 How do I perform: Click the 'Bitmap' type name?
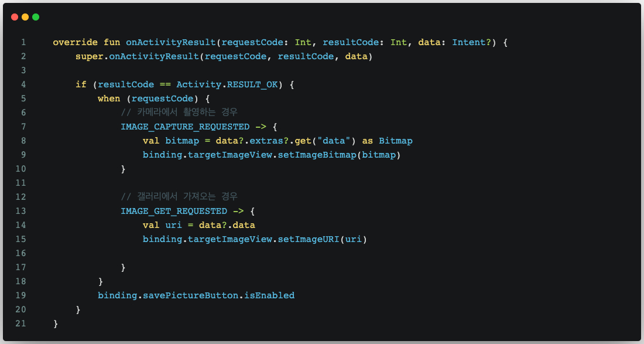coord(396,141)
